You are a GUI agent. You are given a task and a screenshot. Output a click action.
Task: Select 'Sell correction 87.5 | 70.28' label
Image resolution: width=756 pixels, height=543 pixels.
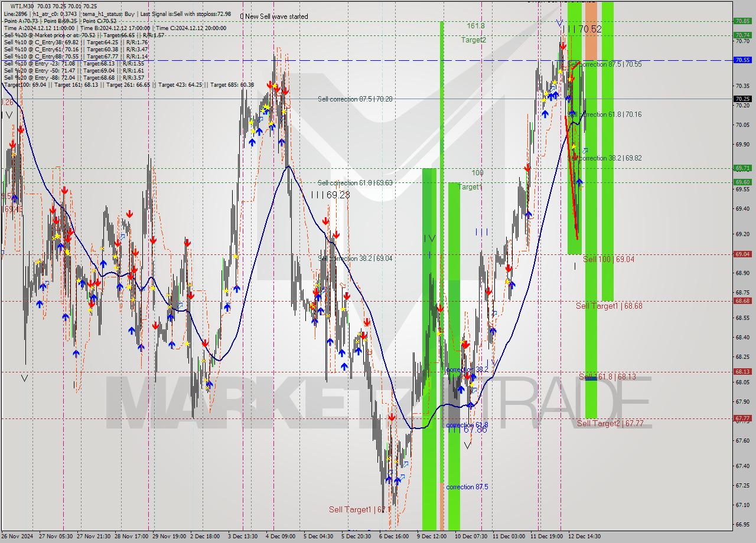[355, 99]
